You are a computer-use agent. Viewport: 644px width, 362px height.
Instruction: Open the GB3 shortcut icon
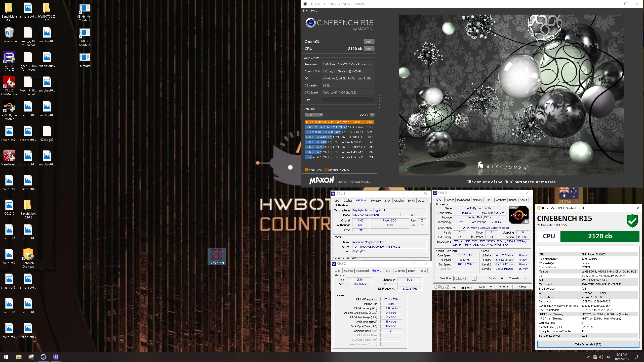pos(85,37)
